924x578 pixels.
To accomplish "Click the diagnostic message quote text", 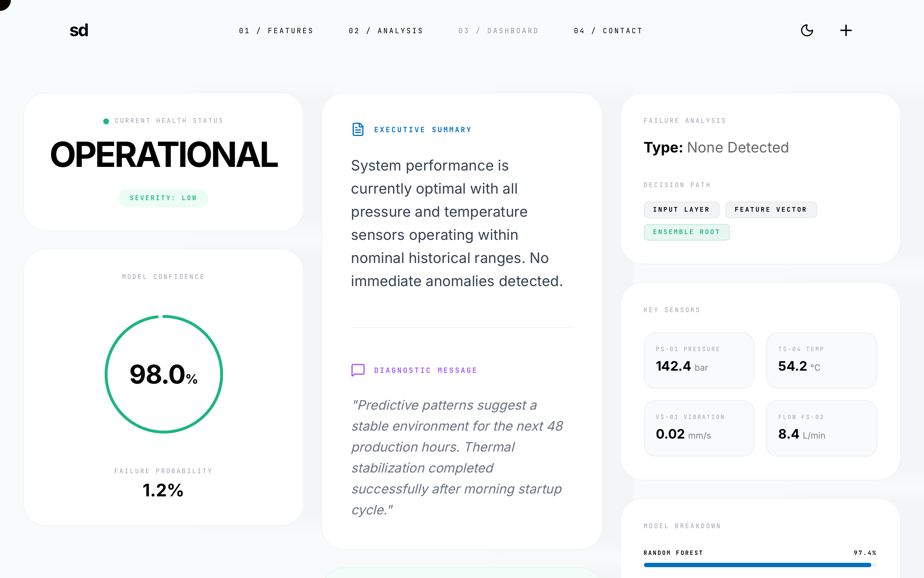I will 457,457.
